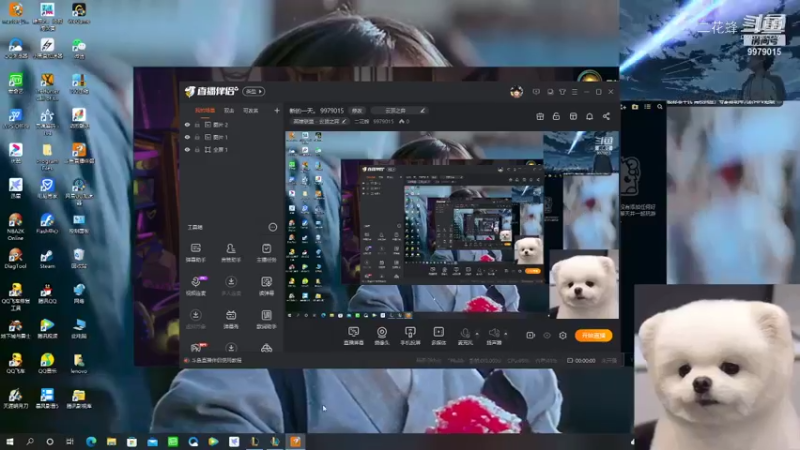800x450 pixels.
Task: Start the live stream with orange button
Action: click(593, 335)
